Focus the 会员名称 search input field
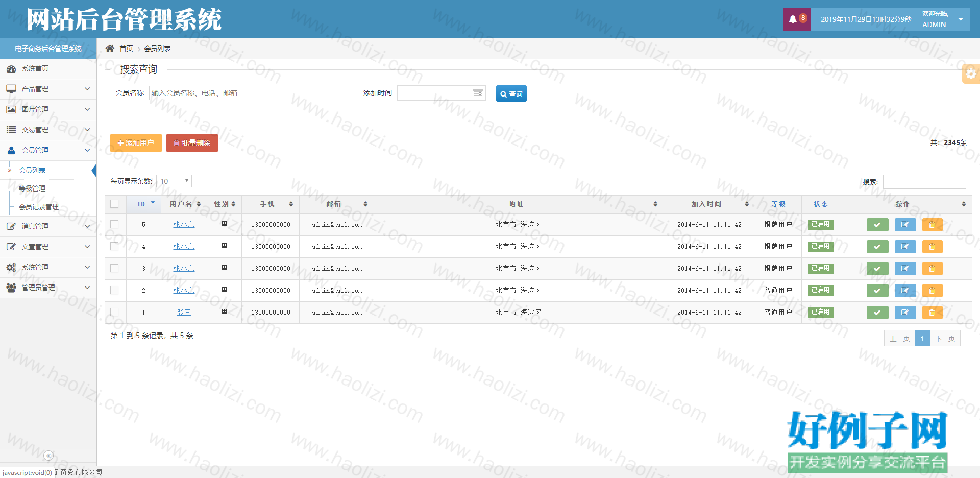 251,93
